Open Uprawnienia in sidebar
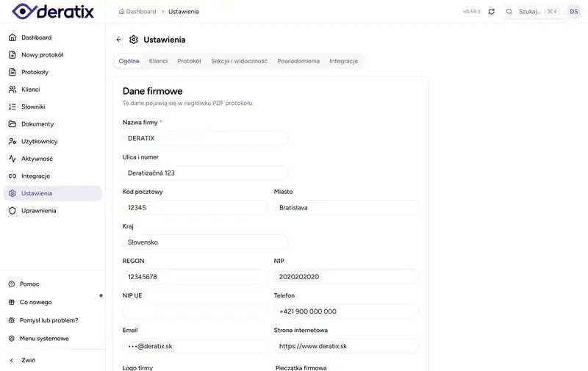Image resolution: width=588 pixels, height=371 pixels. [x=53, y=211]
